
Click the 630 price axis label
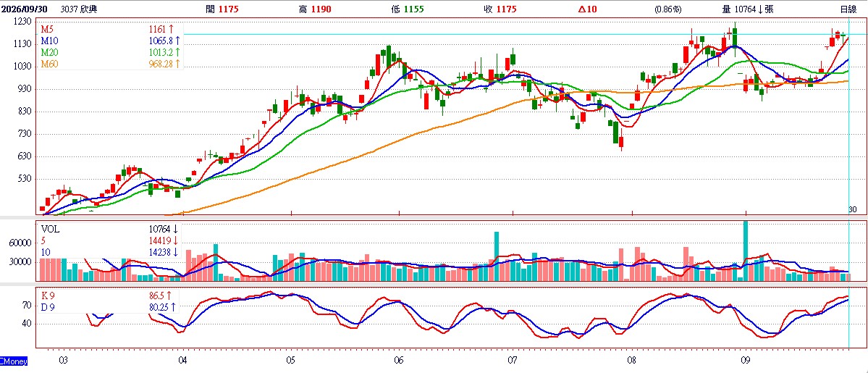26,157
